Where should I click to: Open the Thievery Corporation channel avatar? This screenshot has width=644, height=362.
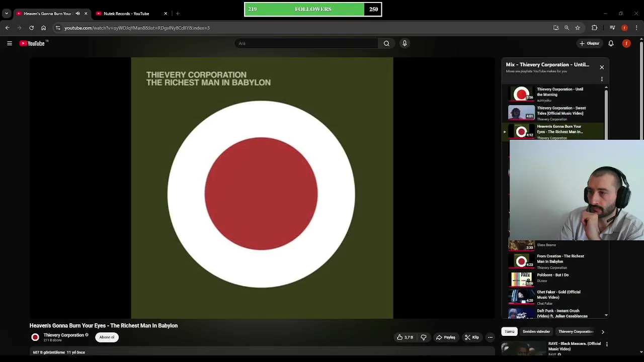click(35, 337)
